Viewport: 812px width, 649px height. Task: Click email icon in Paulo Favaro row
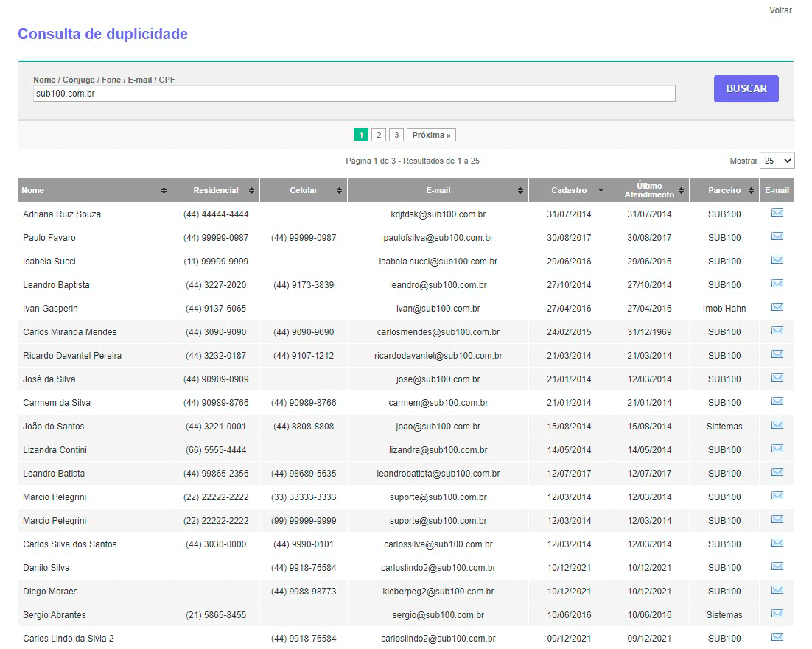[777, 237]
